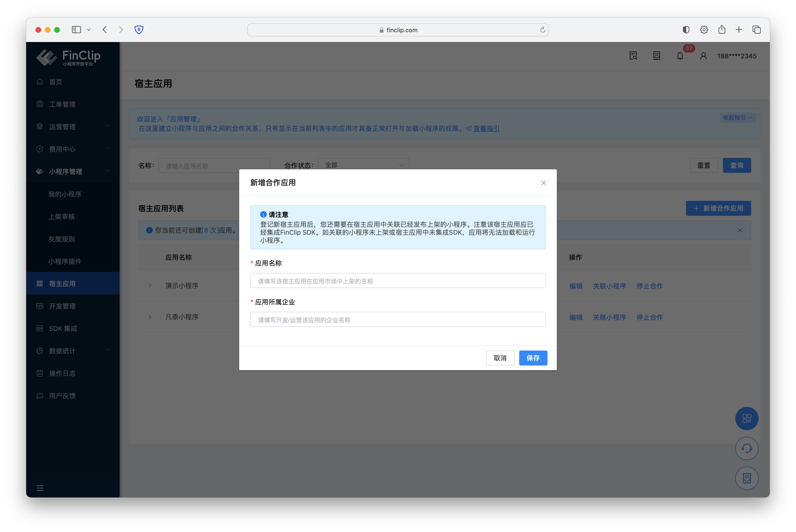Click the document search icon in header
The image size is (796, 532).
pos(633,56)
